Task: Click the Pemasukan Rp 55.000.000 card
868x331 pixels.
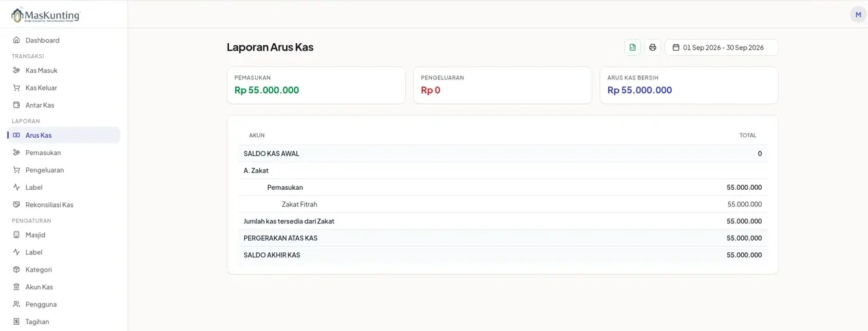Action: pos(316,85)
